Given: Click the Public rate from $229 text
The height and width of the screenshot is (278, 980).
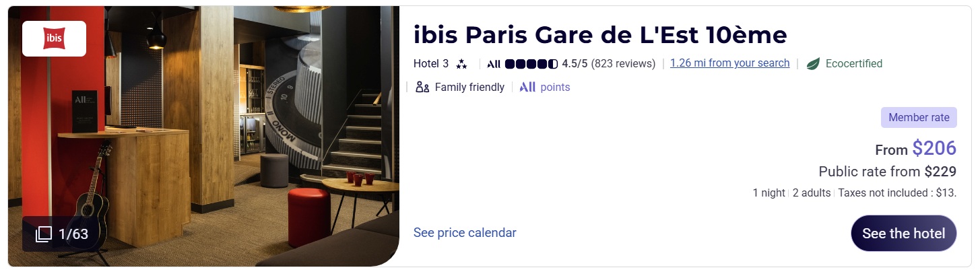Looking at the screenshot, I should (887, 172).
